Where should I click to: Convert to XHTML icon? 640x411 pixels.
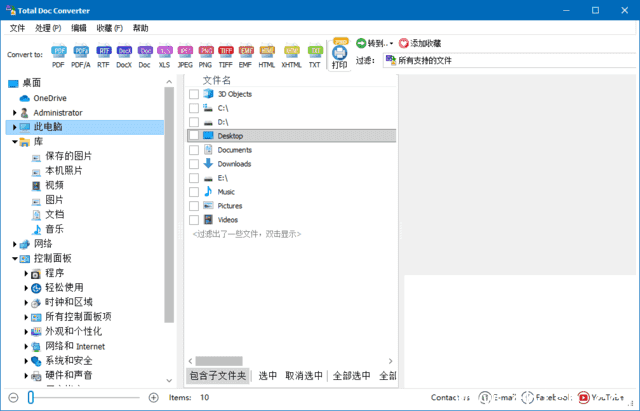pyautogui.click(x=291, y=56)
